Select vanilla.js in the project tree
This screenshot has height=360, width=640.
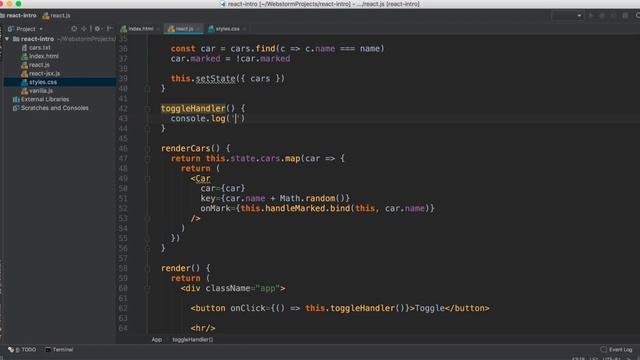tap(41, 91)
